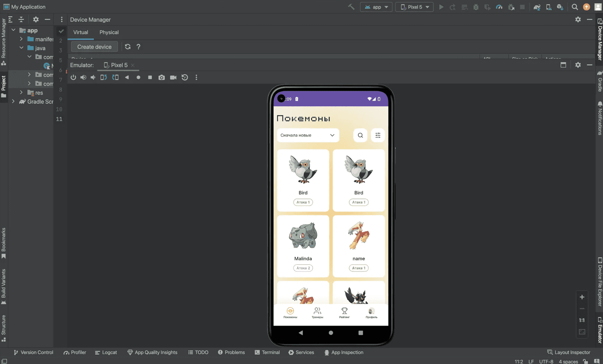
Task: Tap the search icon in the Pokemon app
Action: click(360, 135)
